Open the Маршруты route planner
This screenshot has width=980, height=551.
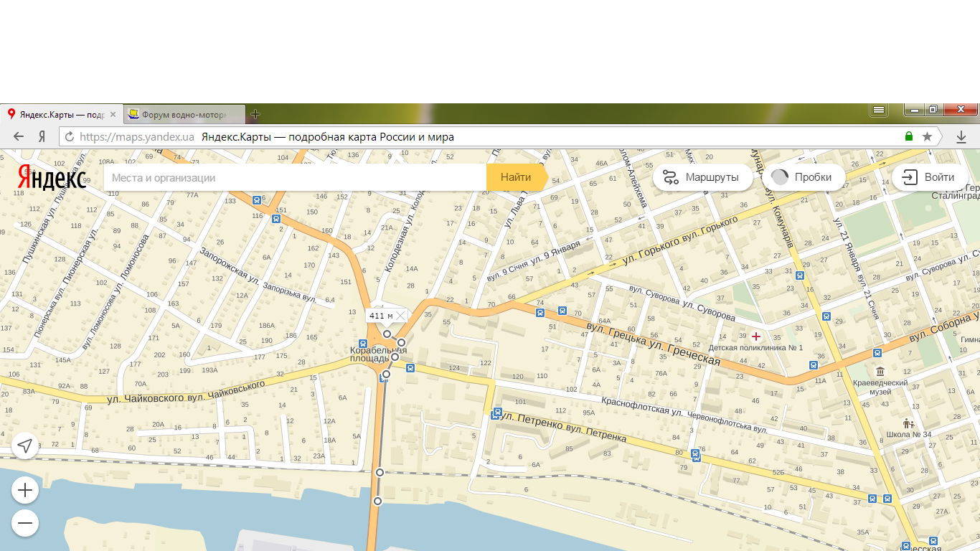click(701, 177)
